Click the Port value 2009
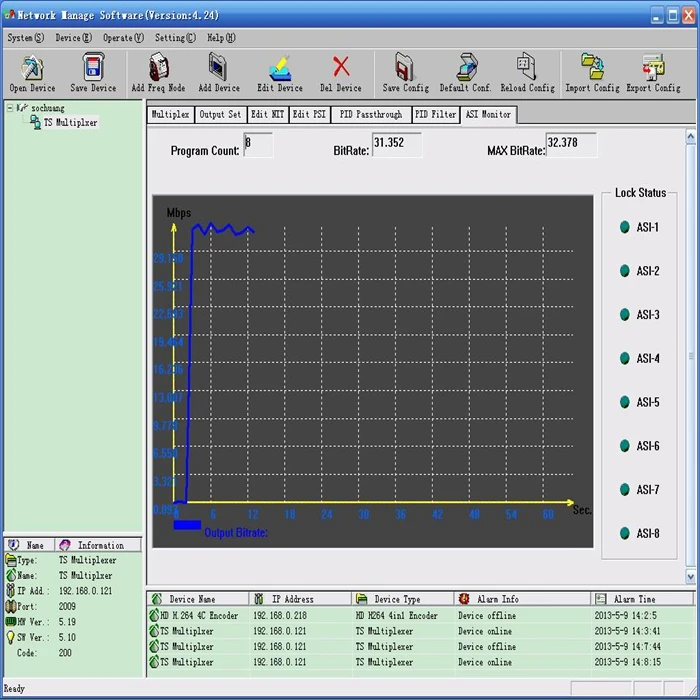This screenshot has width=700, height=700. tap(67, 606)
